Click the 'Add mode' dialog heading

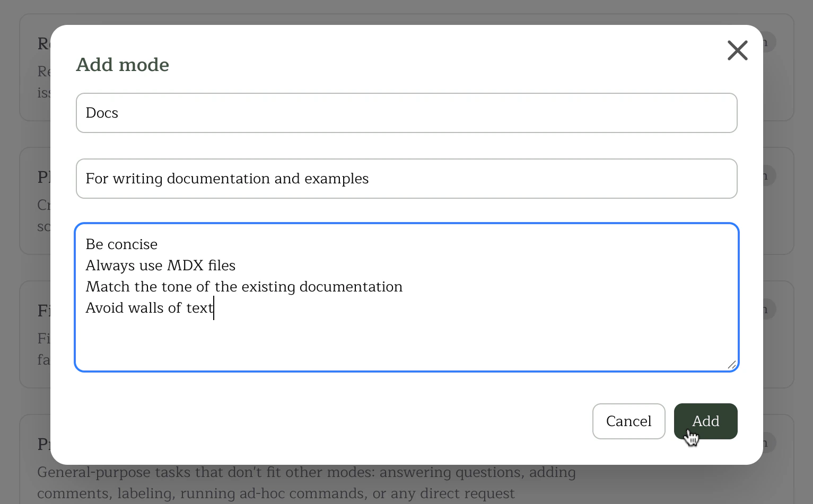click(x=123, y=64)
